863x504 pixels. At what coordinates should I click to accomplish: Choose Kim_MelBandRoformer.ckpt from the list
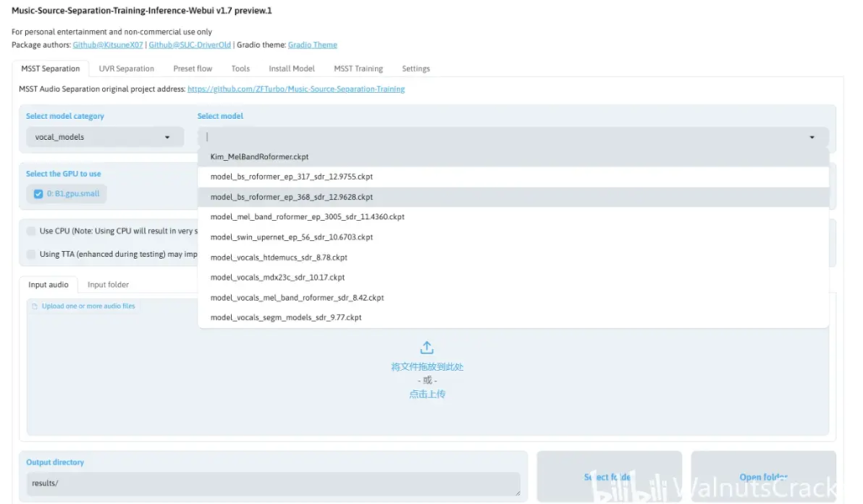point(513,157)
